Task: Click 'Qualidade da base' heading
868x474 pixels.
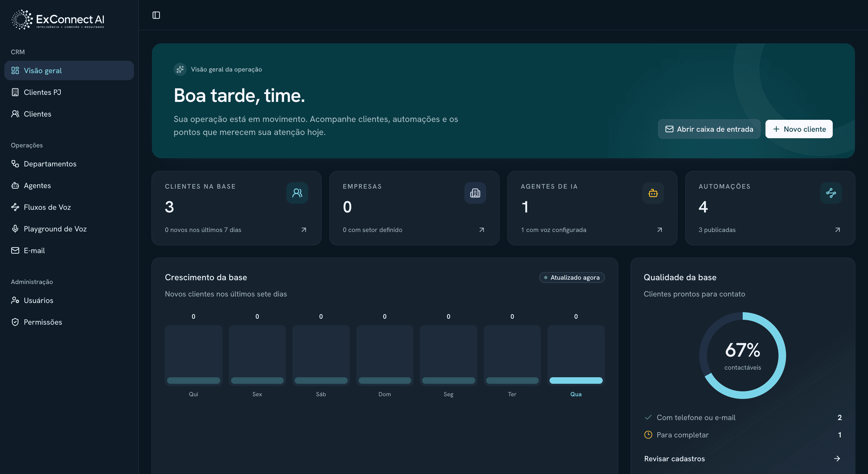Action: tap(680, 278)
